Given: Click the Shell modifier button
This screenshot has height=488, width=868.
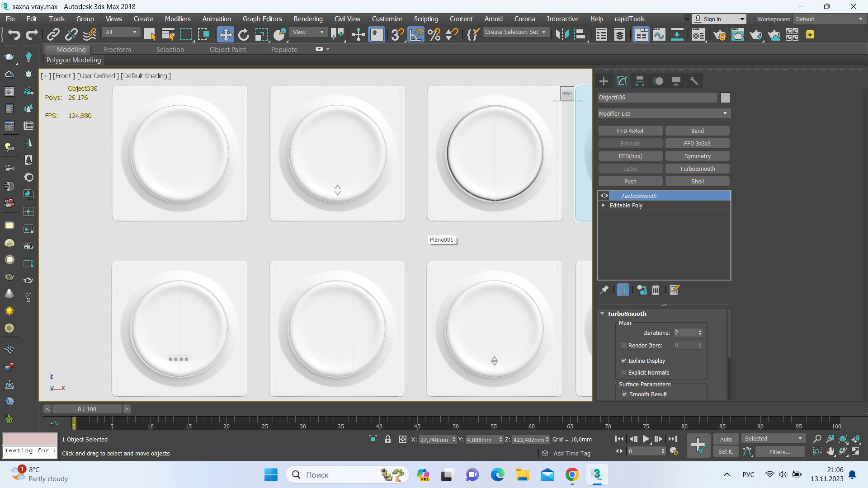Looking at the screenshot, I should (x=697, y=181).
